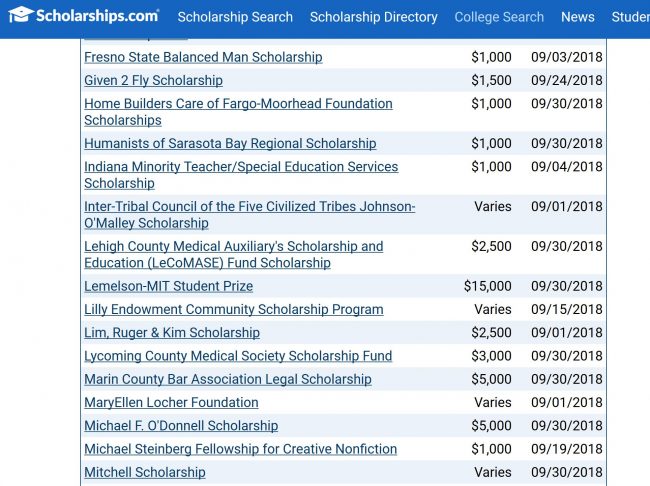Select the Michael F. O'Donnell Scholarship
650x486 pixels.
coord(181,426)
